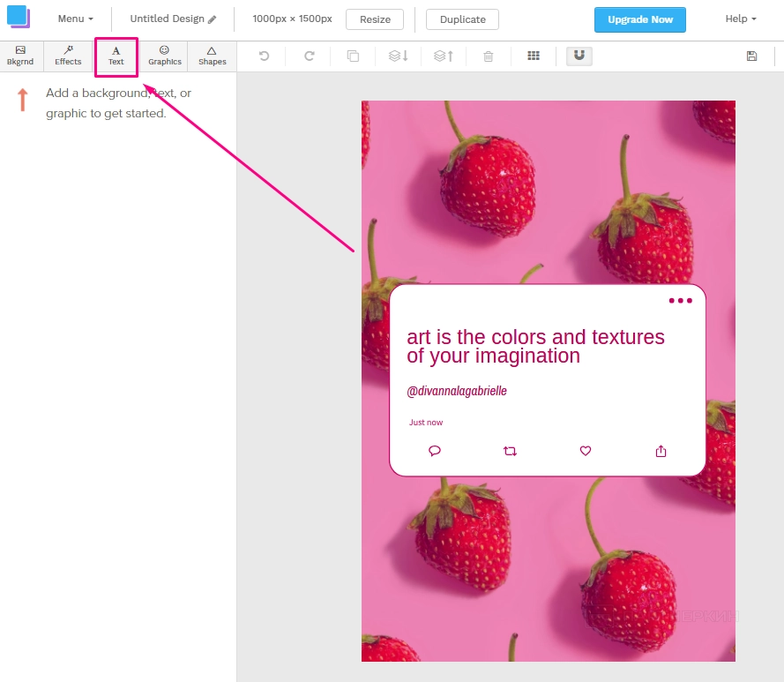This screenshot has height=682, width=784.
Task: Open the Effects tab
Action: (68, 56)
